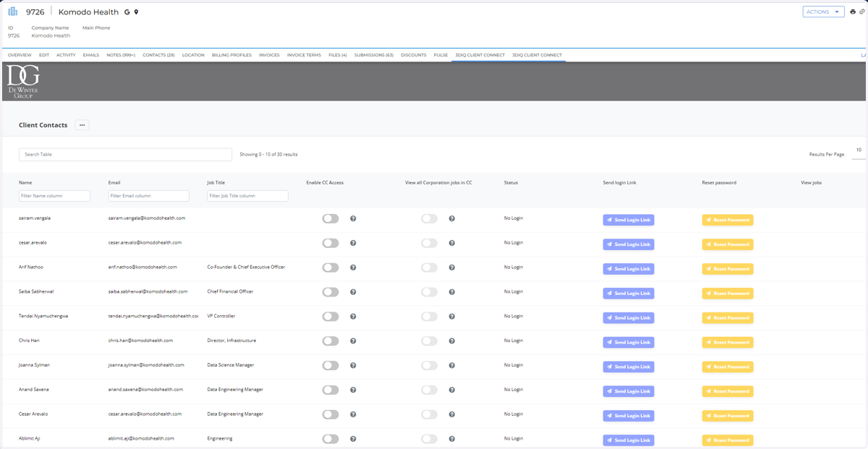Help icon for Ablimit Aji view-all-jobs
This screenshot has height=449, width=868.
pyautogui.click(x=452, y=439)
